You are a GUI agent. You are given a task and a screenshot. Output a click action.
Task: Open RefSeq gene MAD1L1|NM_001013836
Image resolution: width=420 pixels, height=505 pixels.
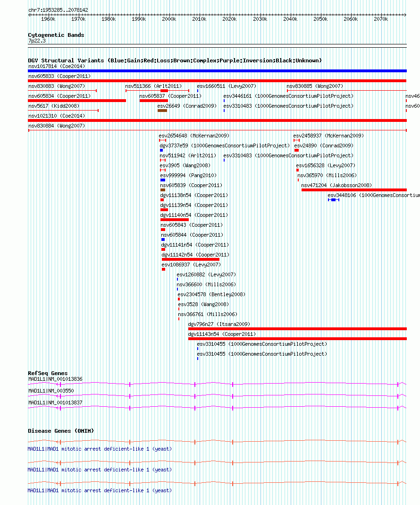tap(55, 379)
